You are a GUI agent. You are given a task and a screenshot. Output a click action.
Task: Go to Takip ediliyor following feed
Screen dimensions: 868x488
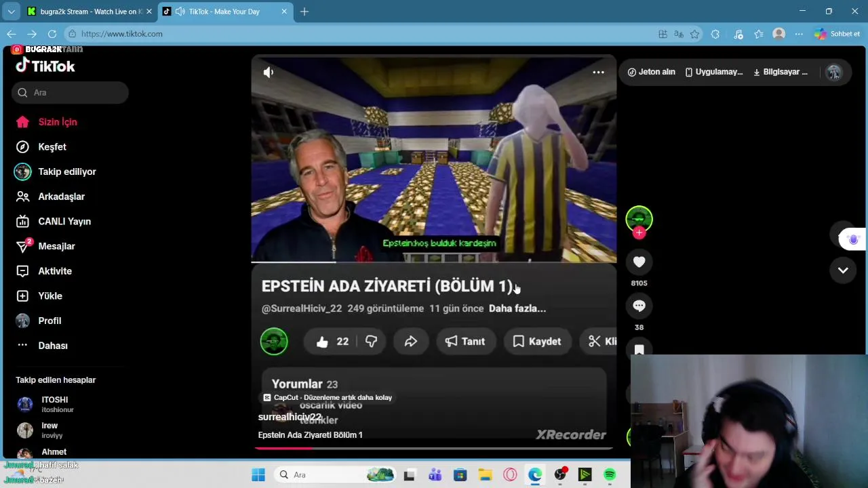click(x=56, y=171)
